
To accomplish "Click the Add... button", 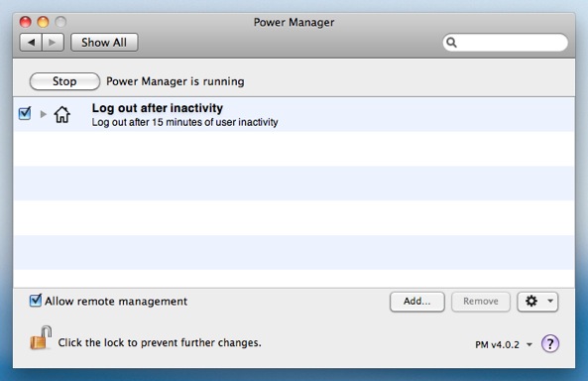I will (x=417, y=302).
